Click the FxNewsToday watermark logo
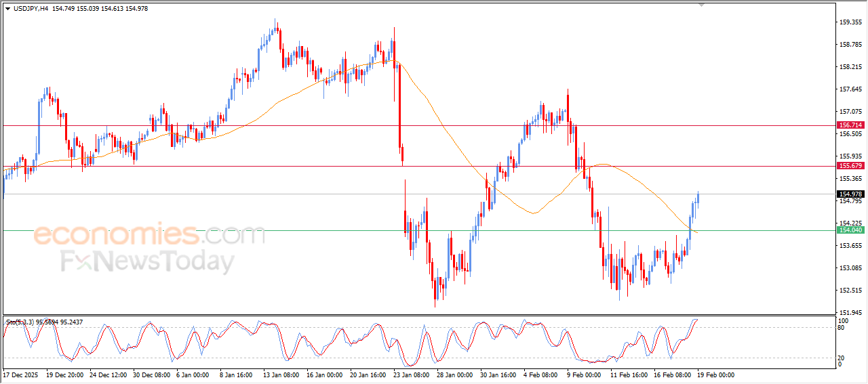Screen dimensions: 868x384 (x=148, y=261)
